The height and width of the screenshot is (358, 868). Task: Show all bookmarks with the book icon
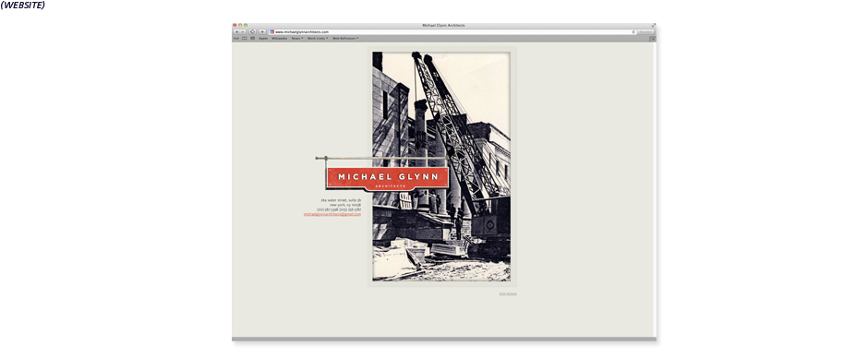click(244, 38)
